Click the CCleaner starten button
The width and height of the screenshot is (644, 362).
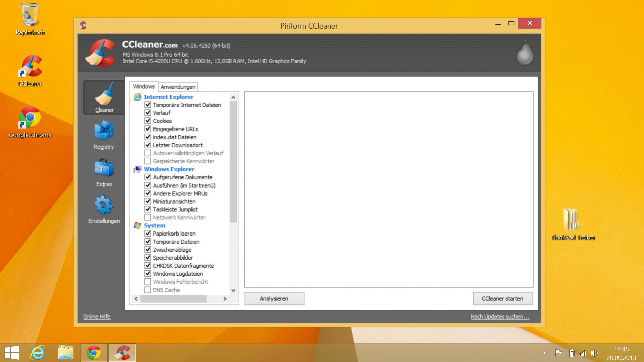pyautogui.click(x=502, y=299)
